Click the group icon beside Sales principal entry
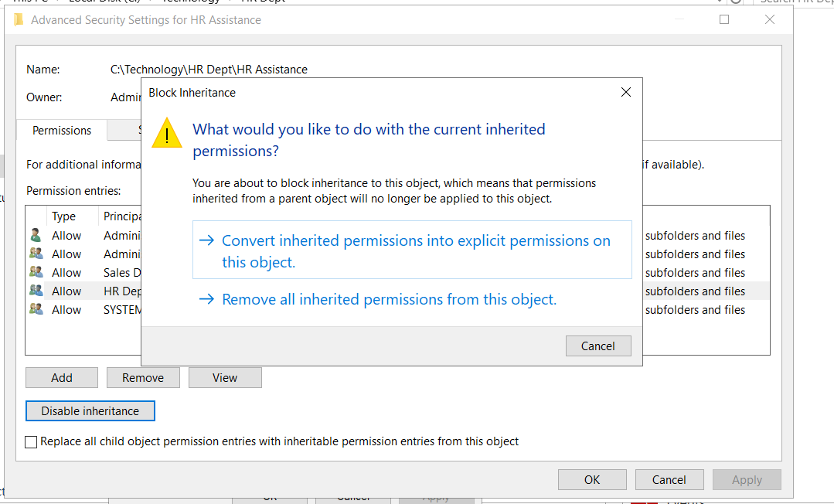 36,273
